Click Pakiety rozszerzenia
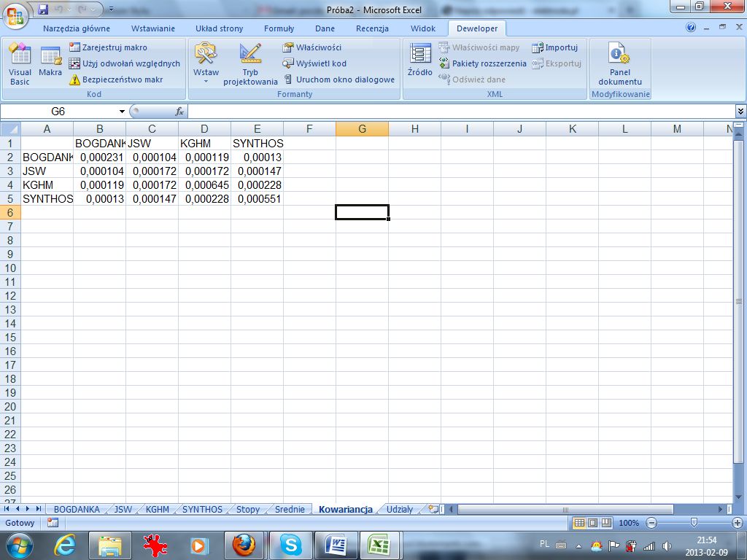 click(x=483, y=63)
